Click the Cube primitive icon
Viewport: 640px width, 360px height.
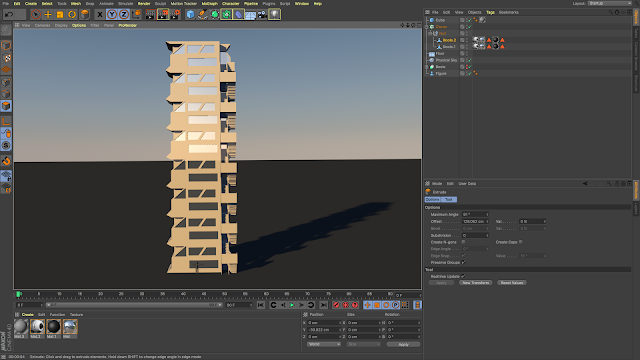[190, 14]
